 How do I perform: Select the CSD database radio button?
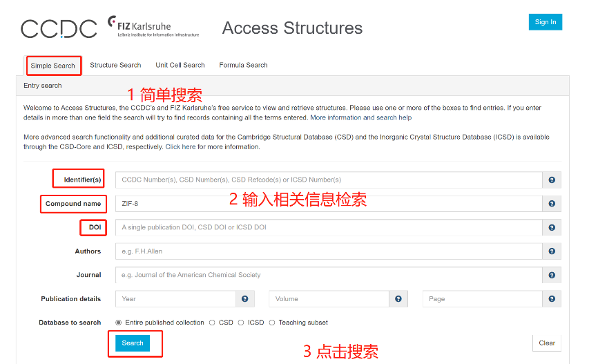(x=212, y=323)
